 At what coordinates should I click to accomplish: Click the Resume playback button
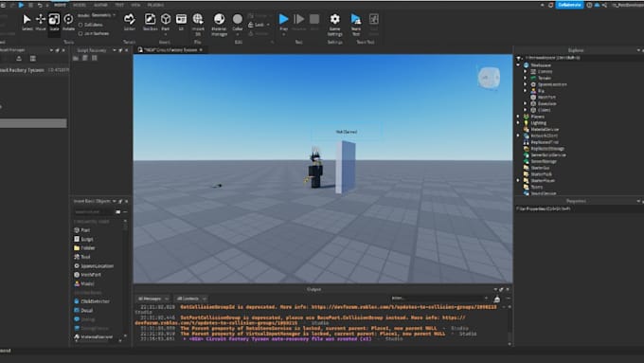pyautogui.click(x=299, y=23)
